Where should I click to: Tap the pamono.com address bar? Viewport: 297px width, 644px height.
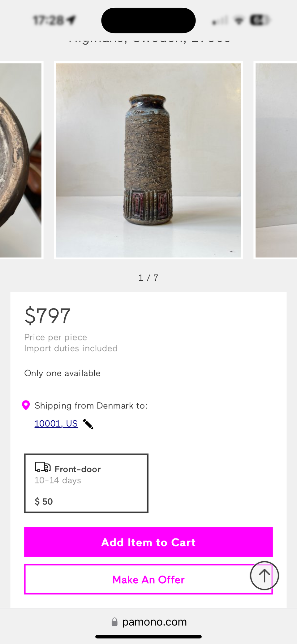pos(154,622)
